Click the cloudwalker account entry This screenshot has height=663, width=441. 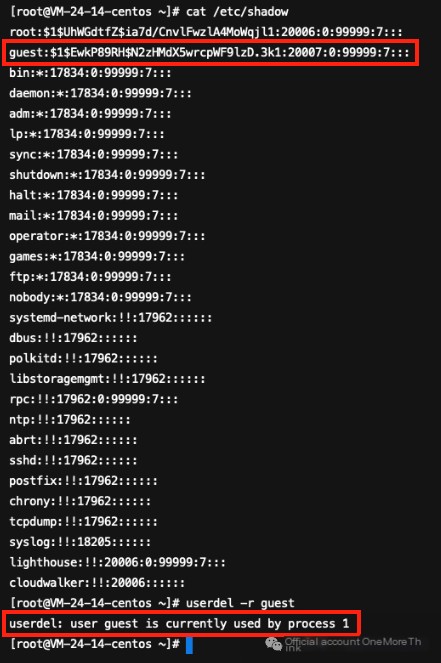(x=97, y=583)
